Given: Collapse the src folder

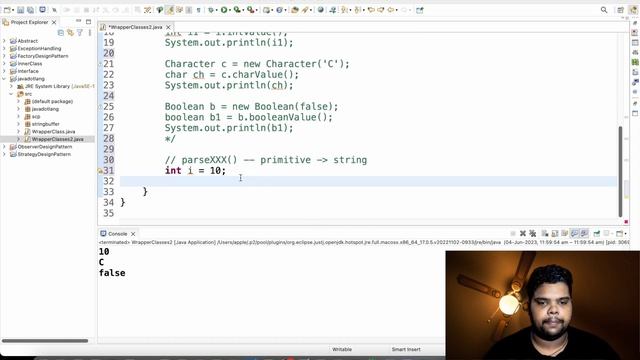Looking at the screenshot, I should (11, 94).
